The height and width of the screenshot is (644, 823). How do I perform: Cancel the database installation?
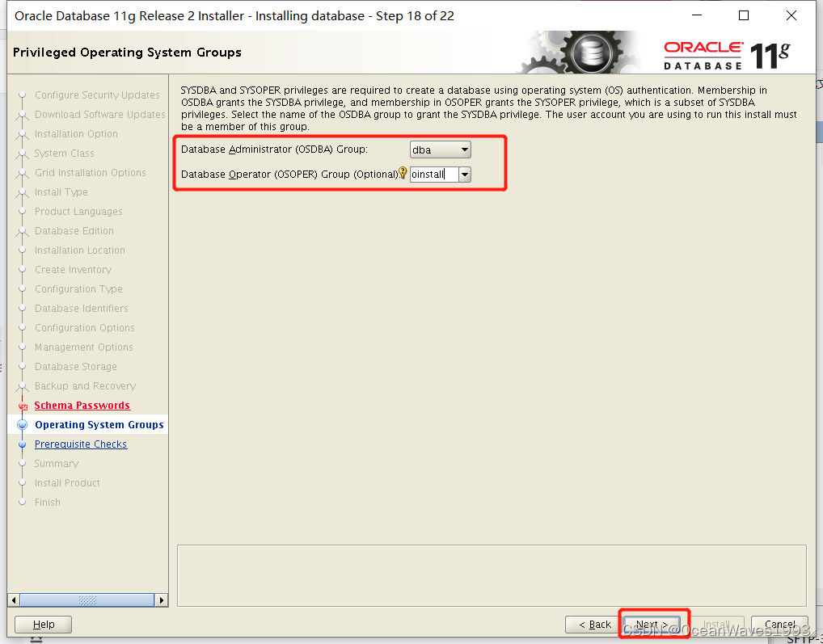779,624
